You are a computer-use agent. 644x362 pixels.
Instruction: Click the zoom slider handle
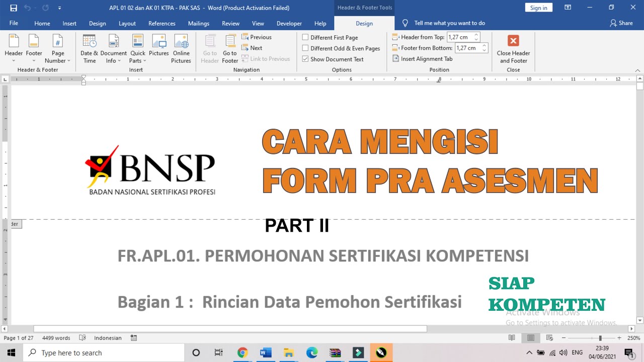600,338
